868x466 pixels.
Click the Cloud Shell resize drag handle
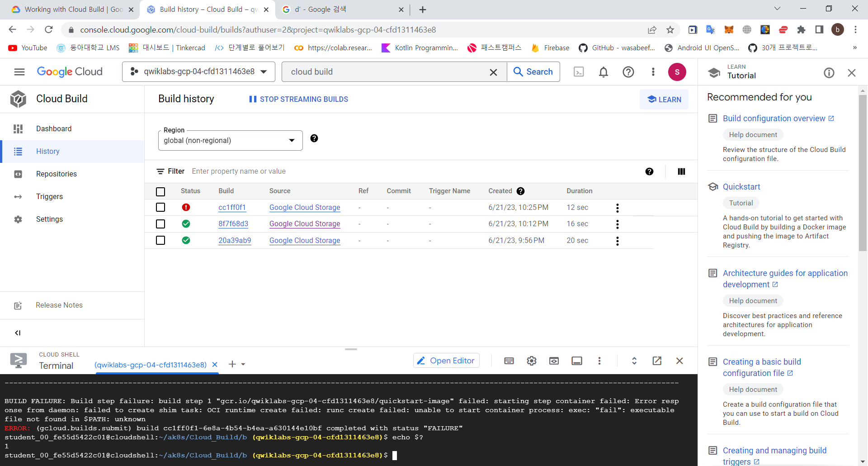point(351,349)
